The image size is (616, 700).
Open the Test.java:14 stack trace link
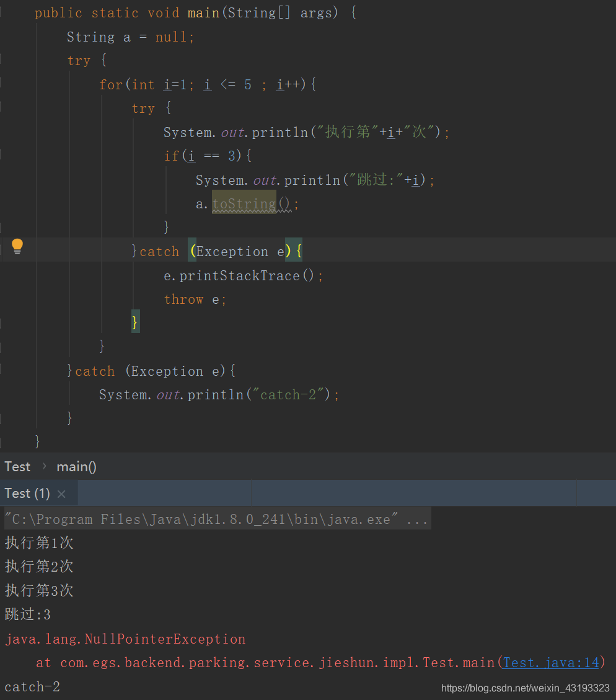coord(551,663)
